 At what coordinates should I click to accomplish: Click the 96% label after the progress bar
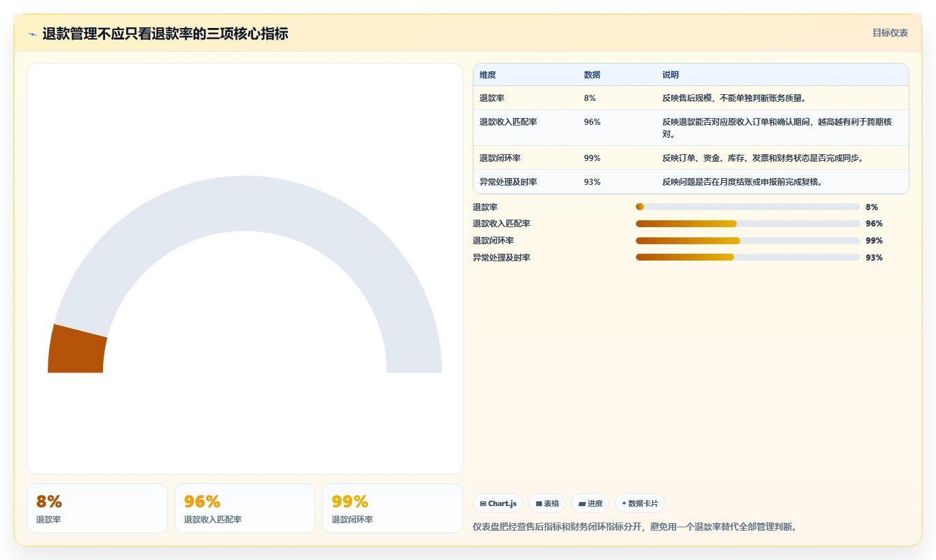(874, 224)
